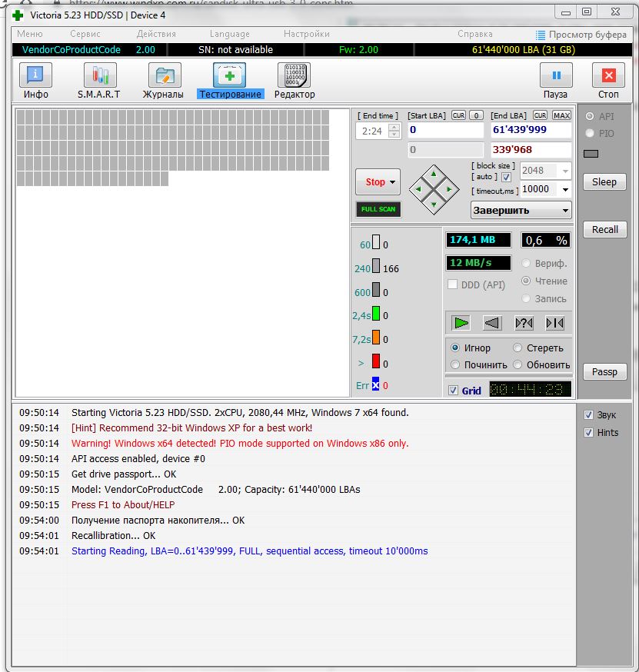Screen dimensions: 639x672
Task: Open the Настройки menu
Action: point(307,34)
